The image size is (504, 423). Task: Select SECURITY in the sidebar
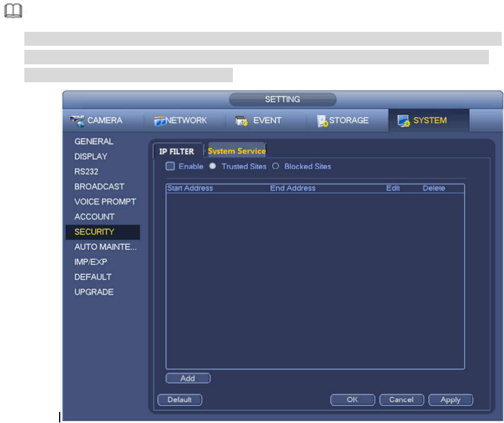(103, 232)
